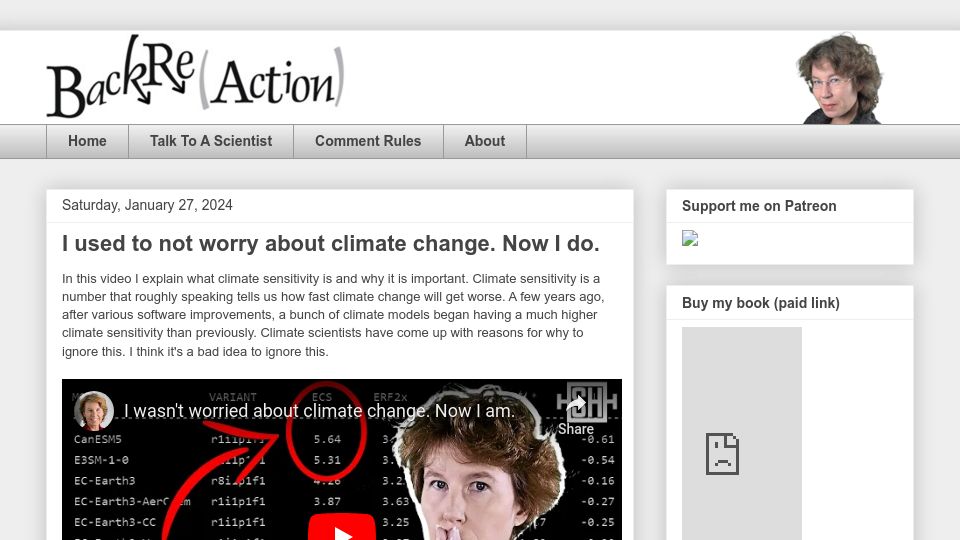Play the embedded YouTube video

342,528
